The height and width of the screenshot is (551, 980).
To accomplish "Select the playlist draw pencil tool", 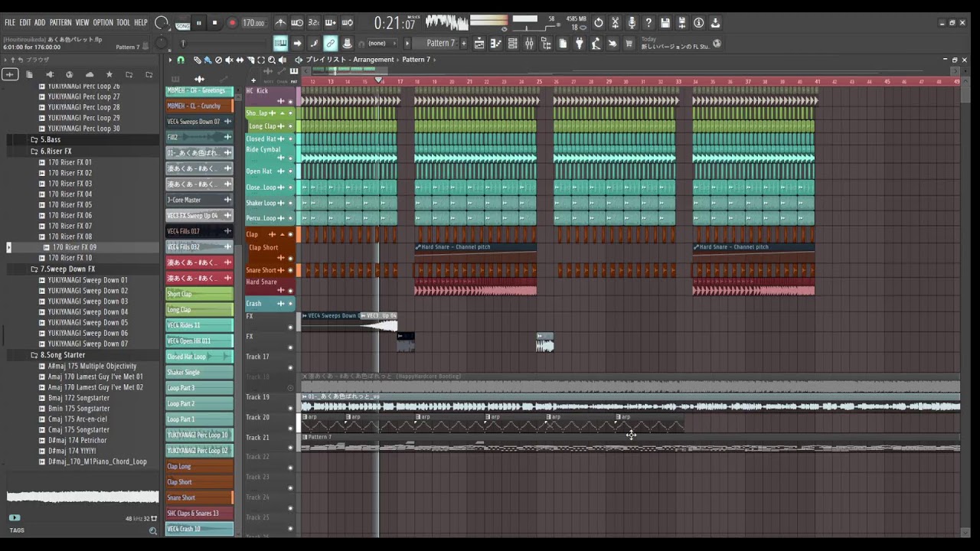I will (x=197, y=60).
